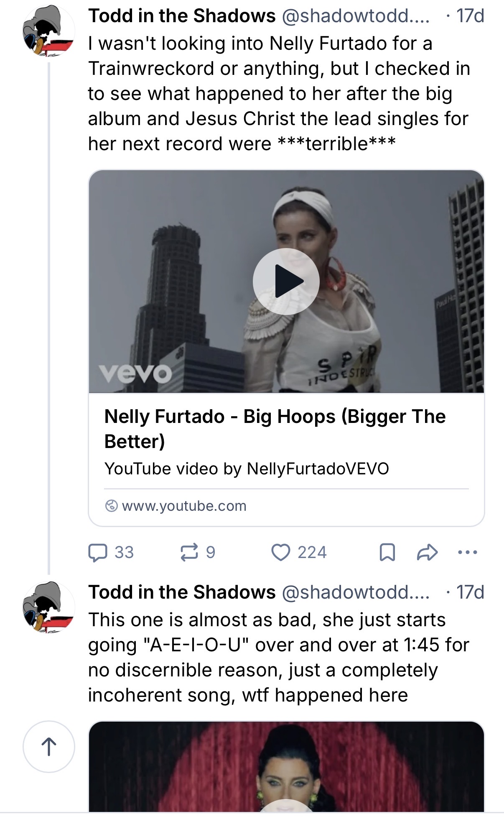The height and width of the screenshot is (822, 504).
Task: Play the Big Hoops video
Action: [x=286, y=282]
